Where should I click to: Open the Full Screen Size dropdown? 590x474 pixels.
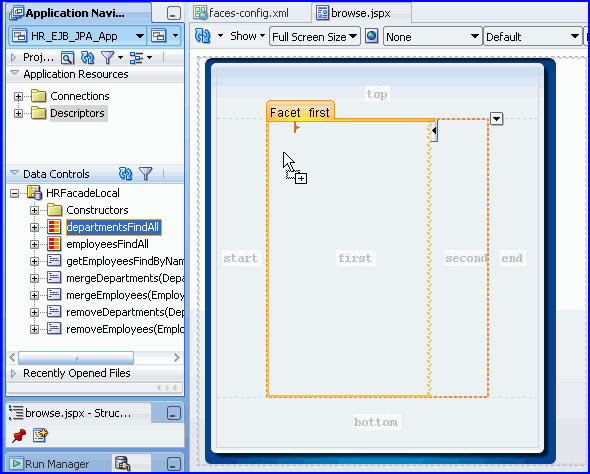315,36
